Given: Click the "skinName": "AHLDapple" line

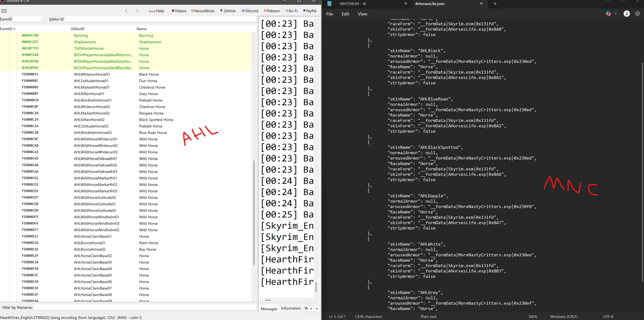Looking at the screenshot, I should pos(418,196).
